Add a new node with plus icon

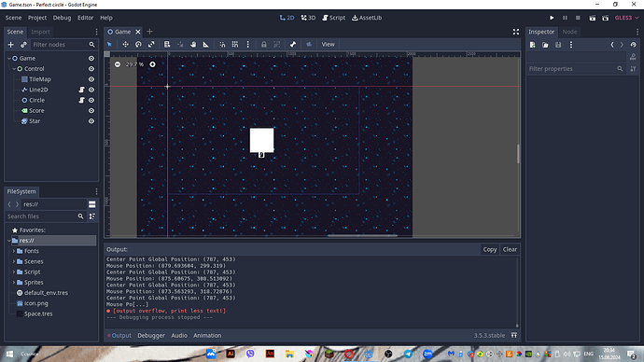tap(11, 45)
